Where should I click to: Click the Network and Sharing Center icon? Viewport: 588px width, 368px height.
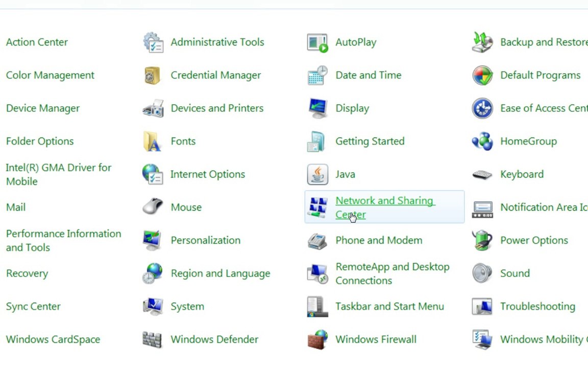coord(317,208)
